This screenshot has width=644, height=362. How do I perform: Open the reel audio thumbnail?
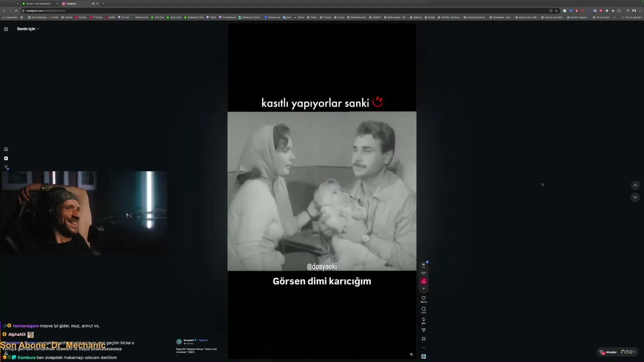(424, 356)
